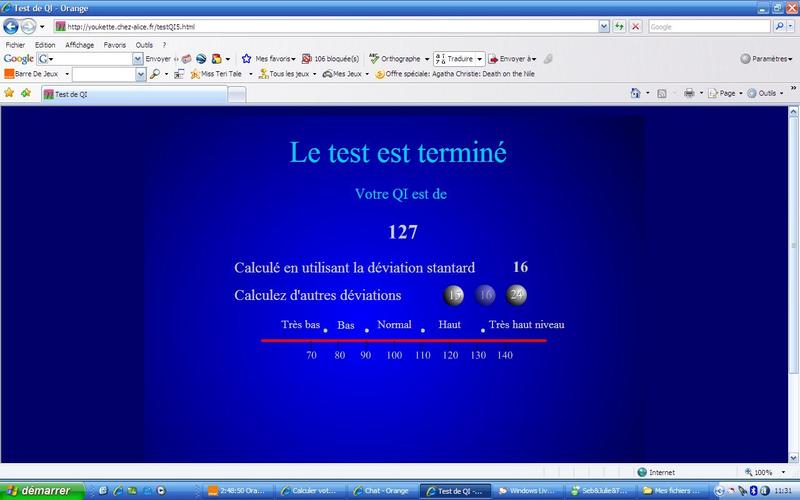The width and height of the screenshot is (800, 500).
Task: Click the démarrer Start button
Action: pyautogui.click(x=38, y=490)
